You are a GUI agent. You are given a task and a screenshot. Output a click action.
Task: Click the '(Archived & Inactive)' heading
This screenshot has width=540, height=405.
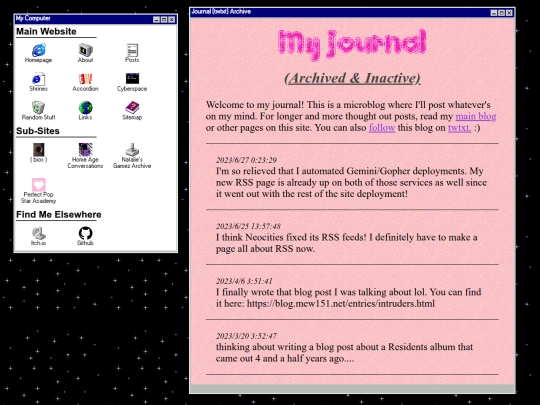pos(352,78)
